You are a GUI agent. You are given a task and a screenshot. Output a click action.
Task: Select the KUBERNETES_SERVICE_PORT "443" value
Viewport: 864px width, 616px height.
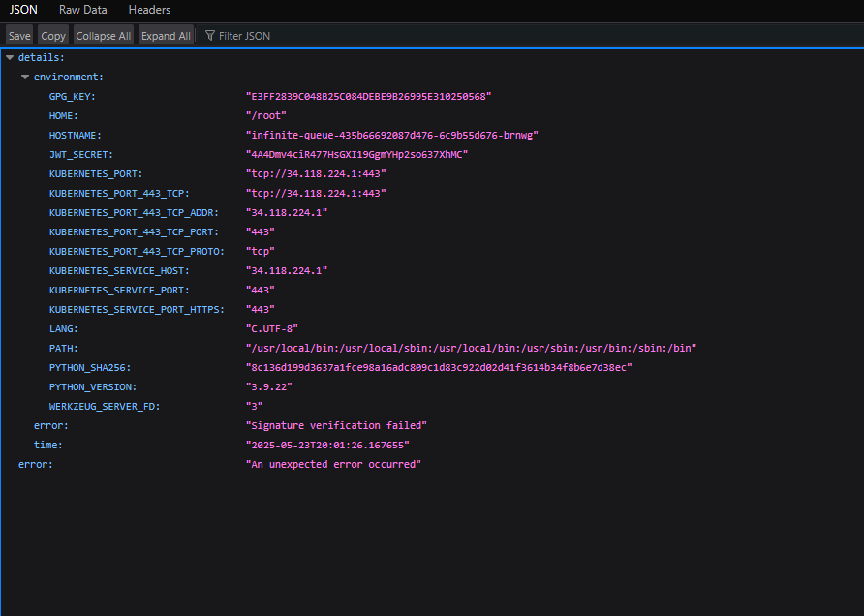[261, 291]
